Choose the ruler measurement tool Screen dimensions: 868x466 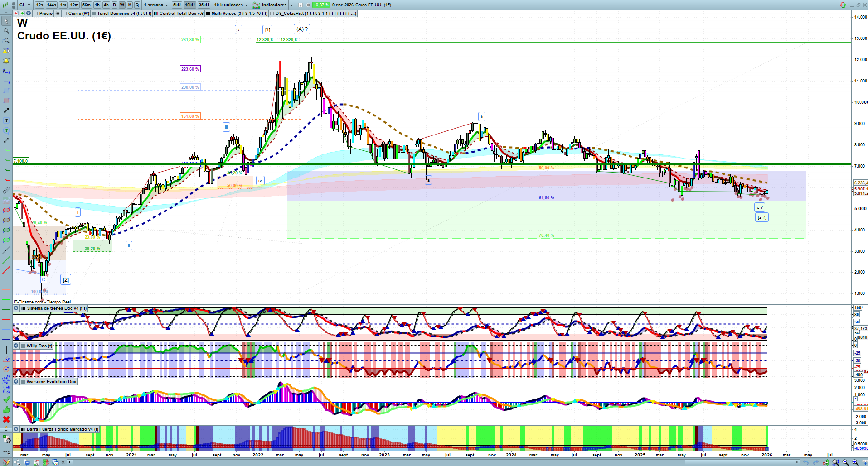coord(6,190)
